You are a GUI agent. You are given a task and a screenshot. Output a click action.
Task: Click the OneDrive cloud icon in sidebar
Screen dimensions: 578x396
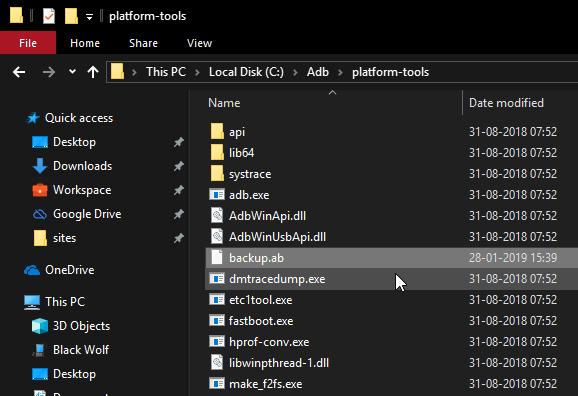pyautogui.click(x=32, y=270)
